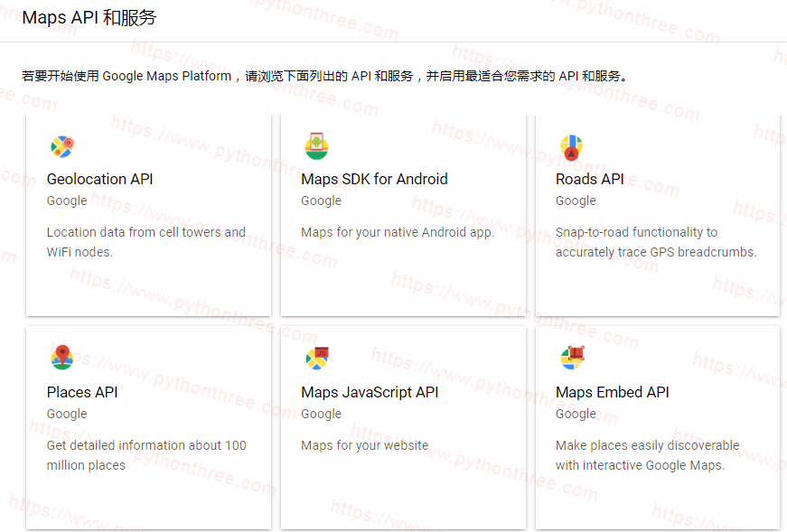Click Google label under Places API
The image size is (787, 532).
[x=67, y=414]
